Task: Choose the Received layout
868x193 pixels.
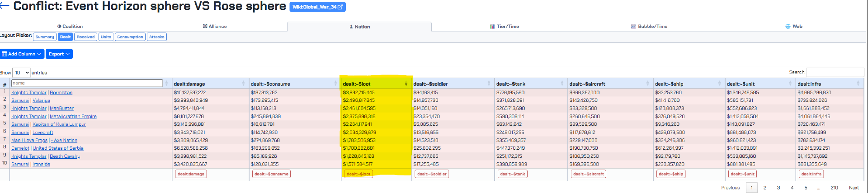Action: [85, 37]
